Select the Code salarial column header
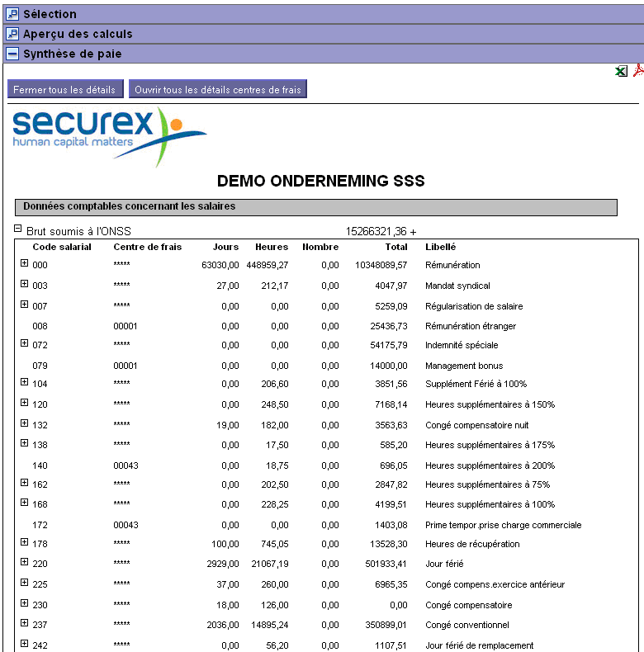Screen dimensions: 644x652 click(x=62, y=247)
